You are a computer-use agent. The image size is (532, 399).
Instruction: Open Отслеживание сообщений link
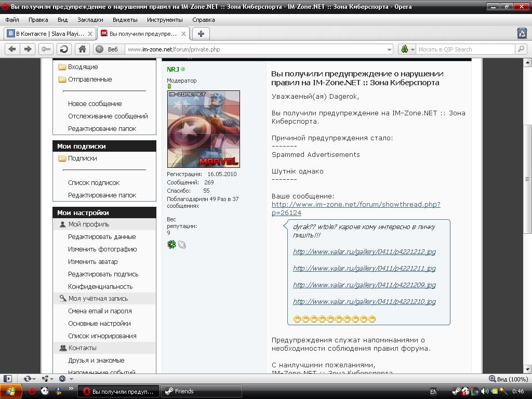[108, 116]
